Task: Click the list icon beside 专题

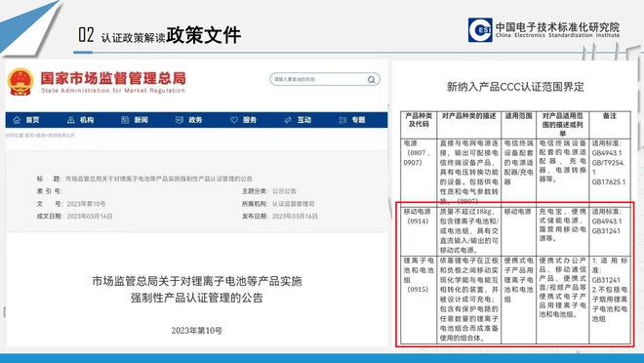Action: point(342,120)
